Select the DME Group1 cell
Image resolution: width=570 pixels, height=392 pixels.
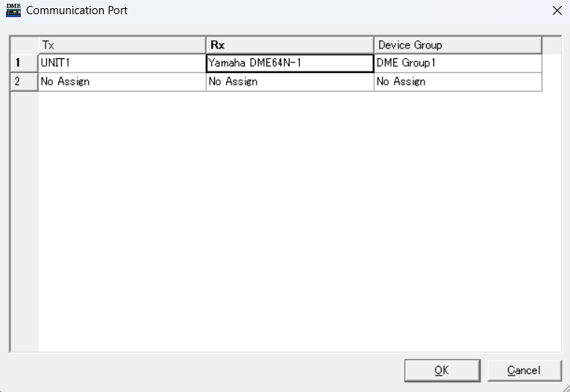click(x=457, y=63)
